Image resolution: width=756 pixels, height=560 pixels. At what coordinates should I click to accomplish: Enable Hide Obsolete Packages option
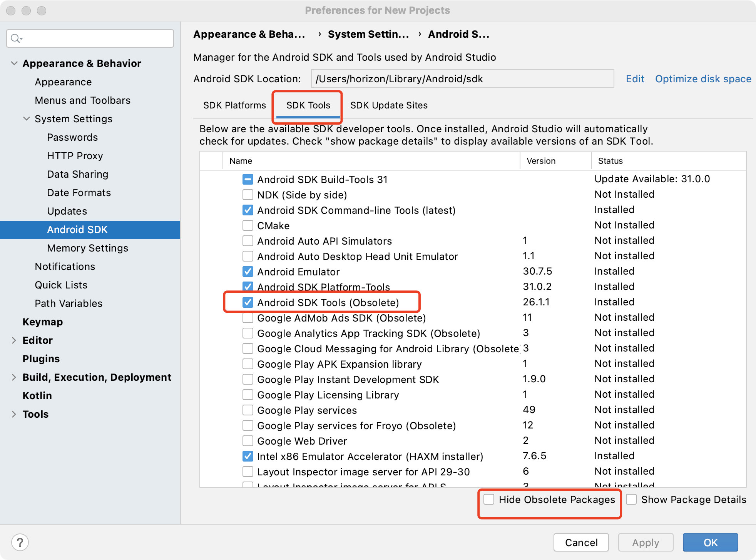point(489,499)
